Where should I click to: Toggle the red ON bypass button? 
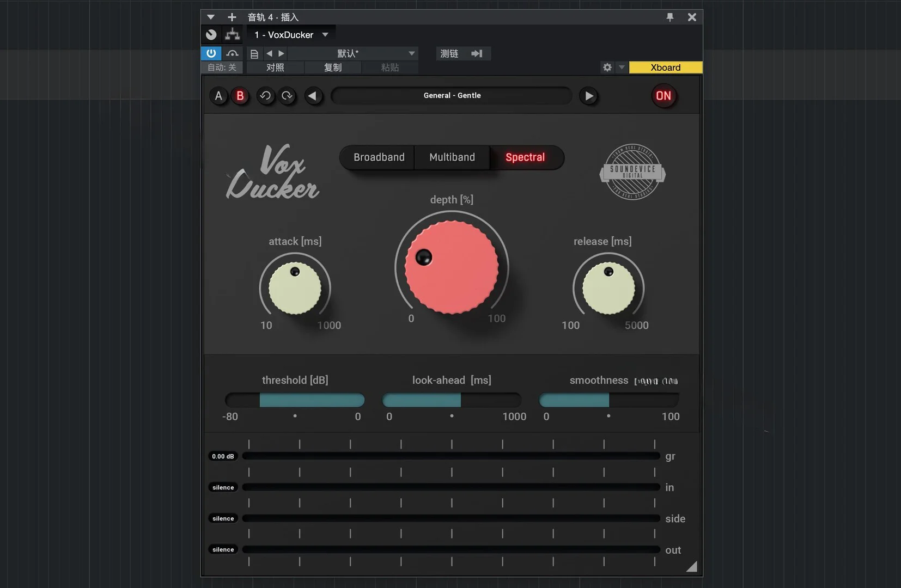pyautogui.click(x=663, y=96)
